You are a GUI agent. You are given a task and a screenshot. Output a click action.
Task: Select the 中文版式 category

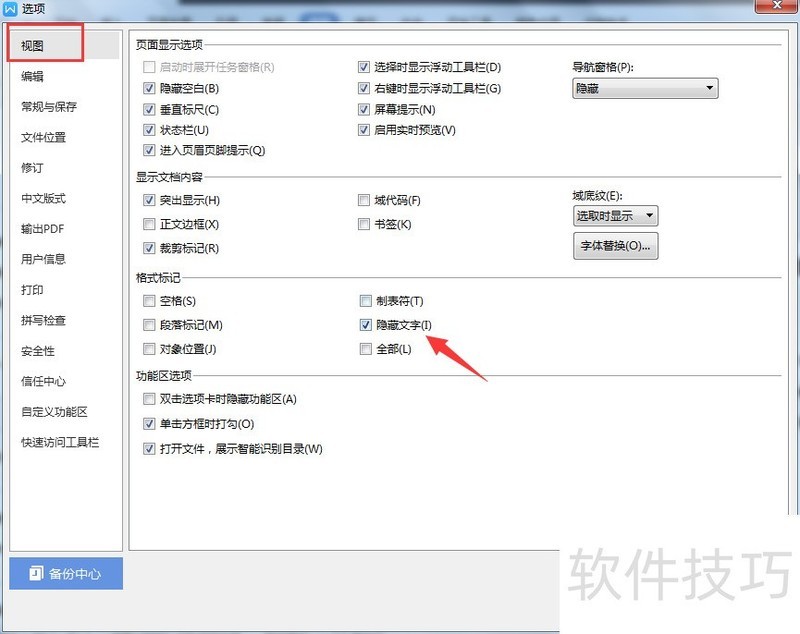pyautogui.click(x=43, y=198)
